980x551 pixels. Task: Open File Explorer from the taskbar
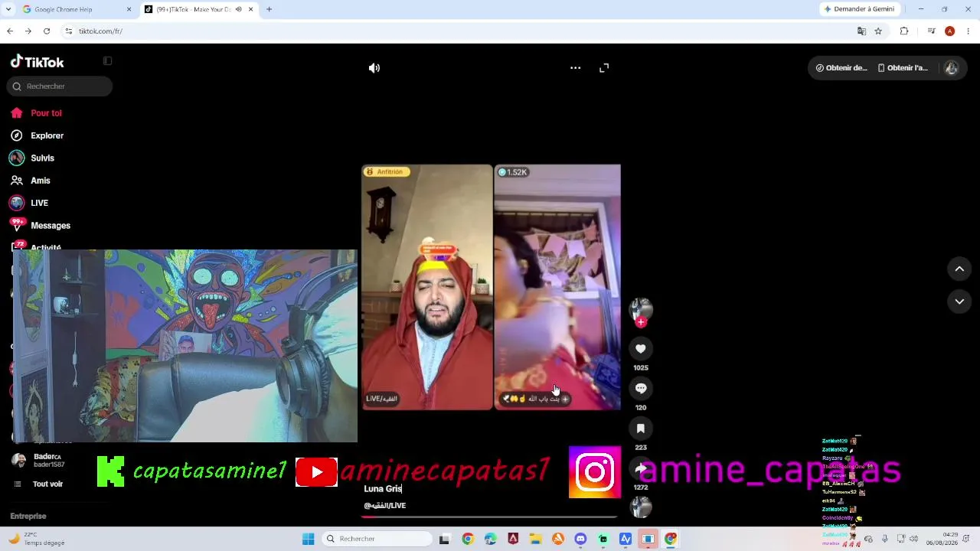point(535,539)
